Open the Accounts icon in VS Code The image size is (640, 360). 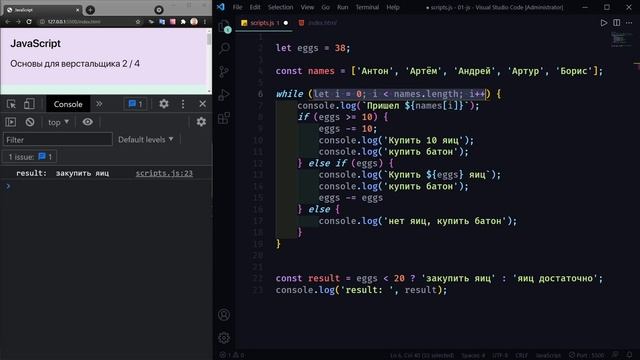pos(224,315)
